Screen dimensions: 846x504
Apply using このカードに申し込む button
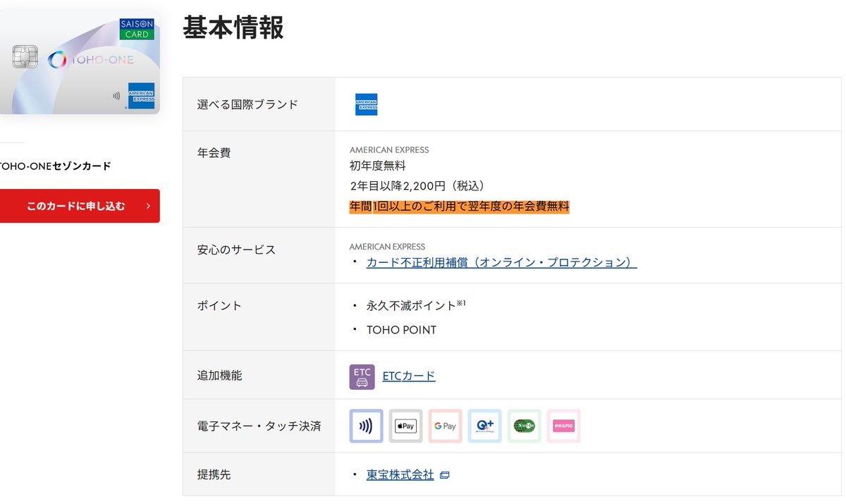[x=79, y=206]
